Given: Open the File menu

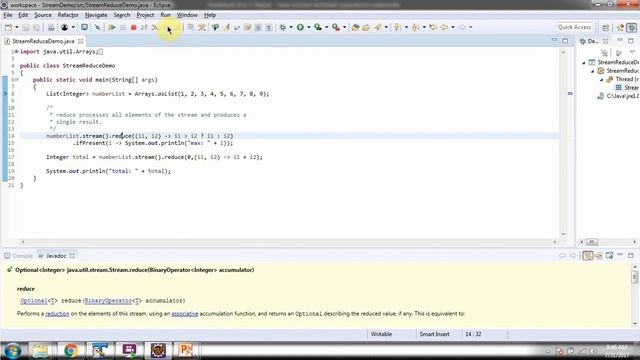Looking at the screenshot, I should [x=8, y=15].
